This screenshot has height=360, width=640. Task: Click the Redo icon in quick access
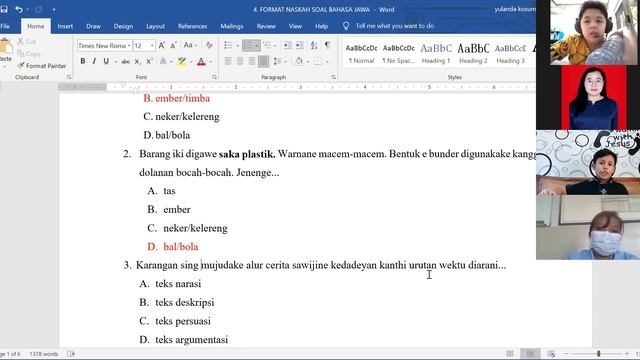(x=38, y=9)
